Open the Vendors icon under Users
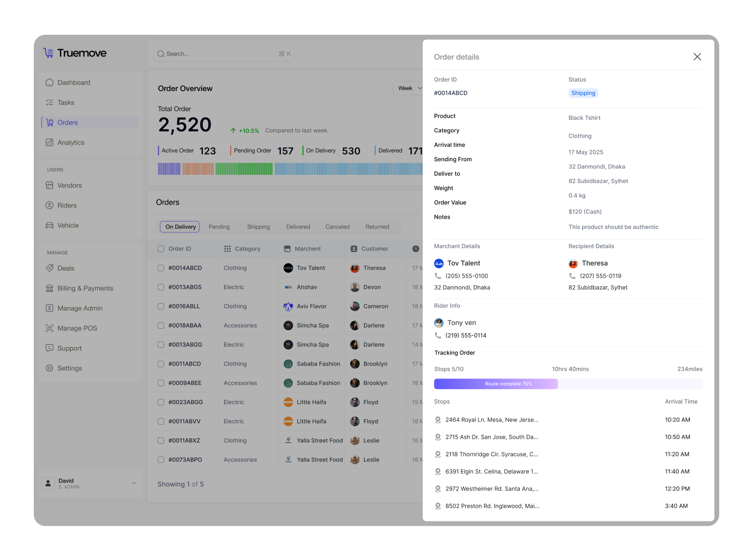The width and height of the screenshot is (753, 560). pyautogui.click(x=49, y=185)
